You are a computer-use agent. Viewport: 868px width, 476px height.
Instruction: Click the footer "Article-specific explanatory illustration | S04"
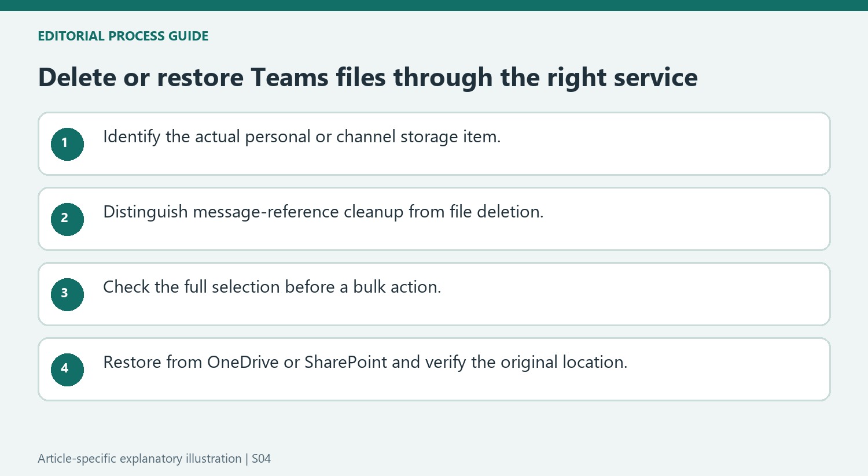coord(155,459)
